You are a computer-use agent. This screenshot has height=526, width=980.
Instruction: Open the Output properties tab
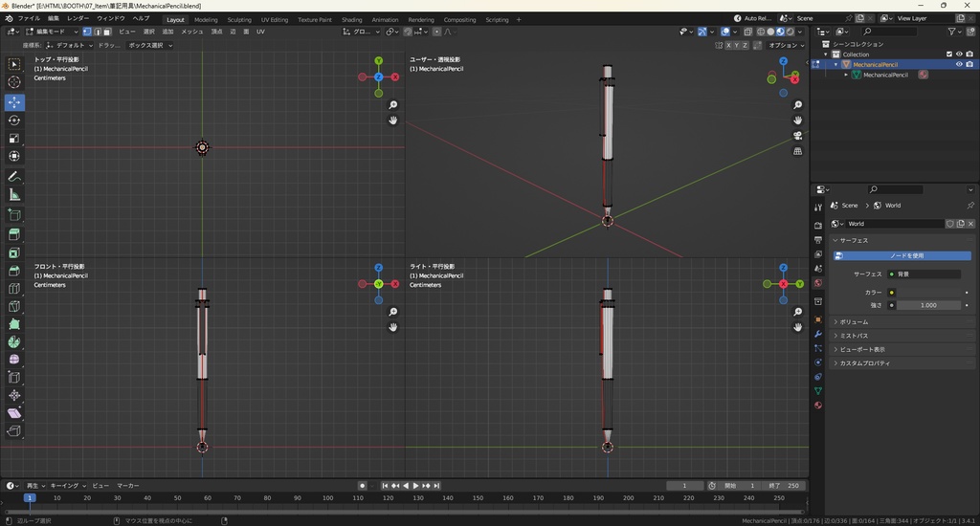pos(818,240)
